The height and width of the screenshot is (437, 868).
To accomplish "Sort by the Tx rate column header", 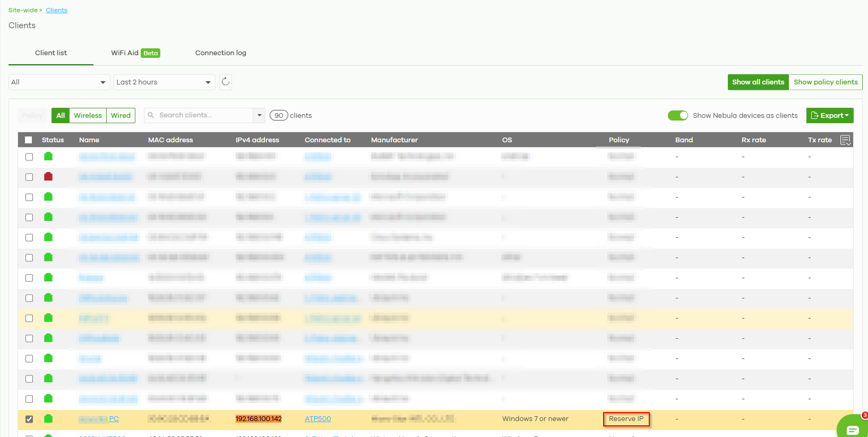I will [x=820, y=140].
